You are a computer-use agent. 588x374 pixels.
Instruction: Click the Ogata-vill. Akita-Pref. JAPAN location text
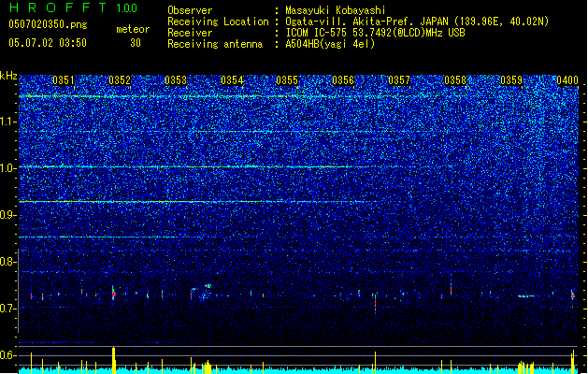(417, 22)
